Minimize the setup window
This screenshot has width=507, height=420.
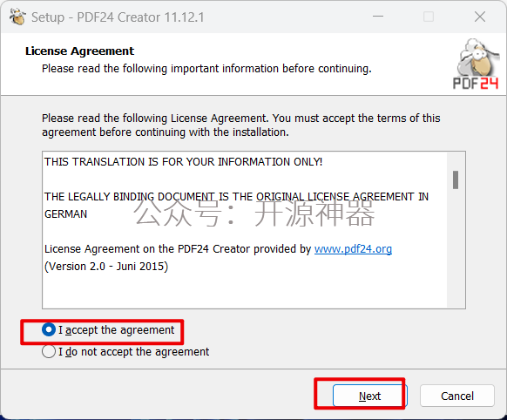click(378, 17)
